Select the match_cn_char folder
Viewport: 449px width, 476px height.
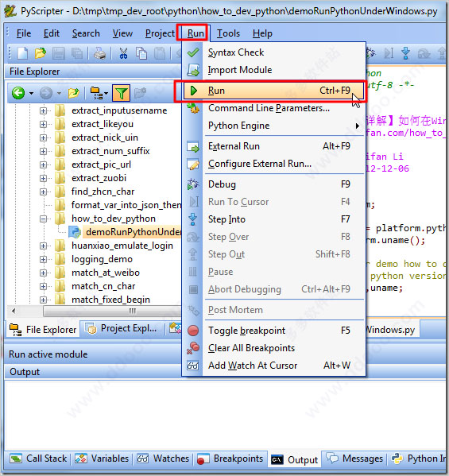coord(103,286)
